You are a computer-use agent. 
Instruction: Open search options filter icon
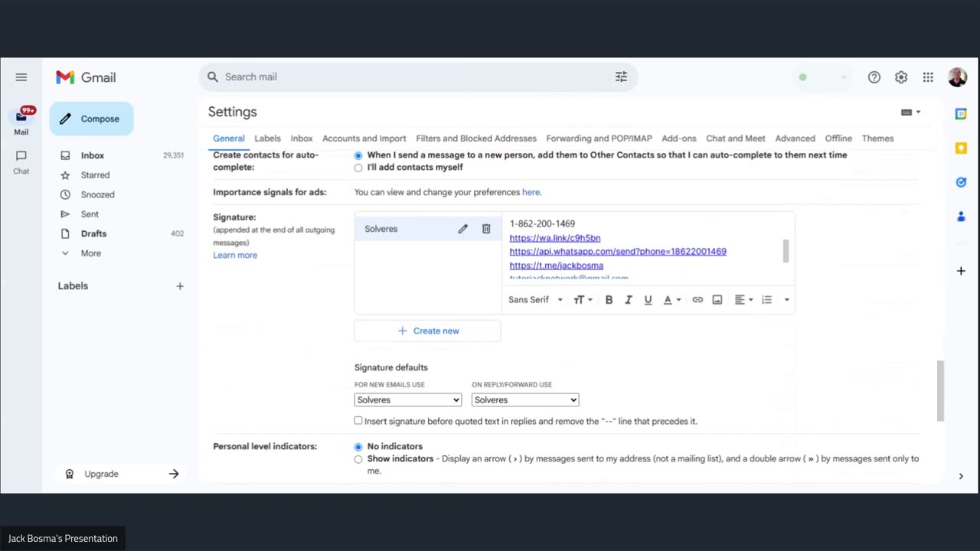point(621,77)
